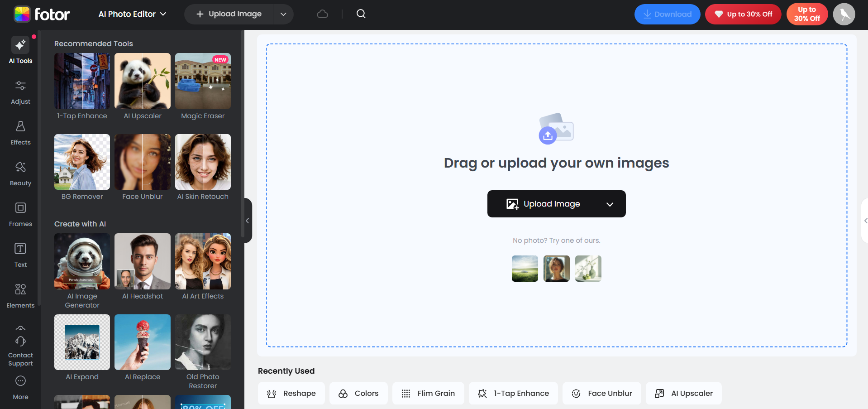Open the Old Photo Restorer thumbnail
The image size is (868, 409).
[203, 342]
